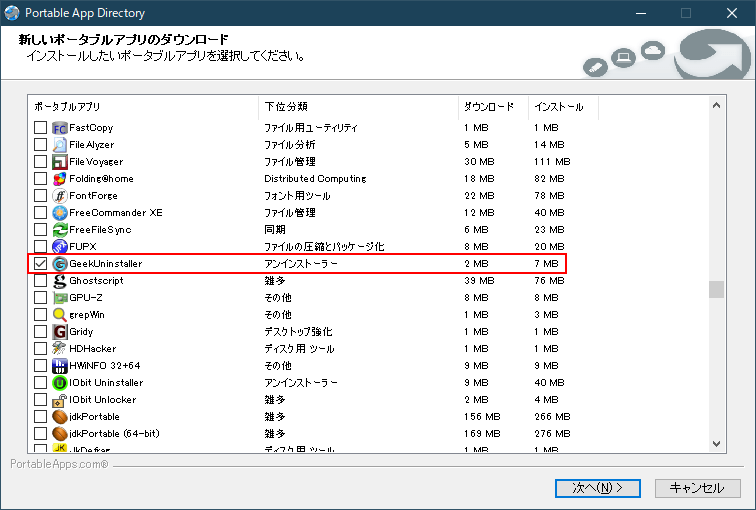The image size is (756, 510).
Task: Check the FileAlyzer checkbox
Action: pyautogui.click(x=40, y=145)
